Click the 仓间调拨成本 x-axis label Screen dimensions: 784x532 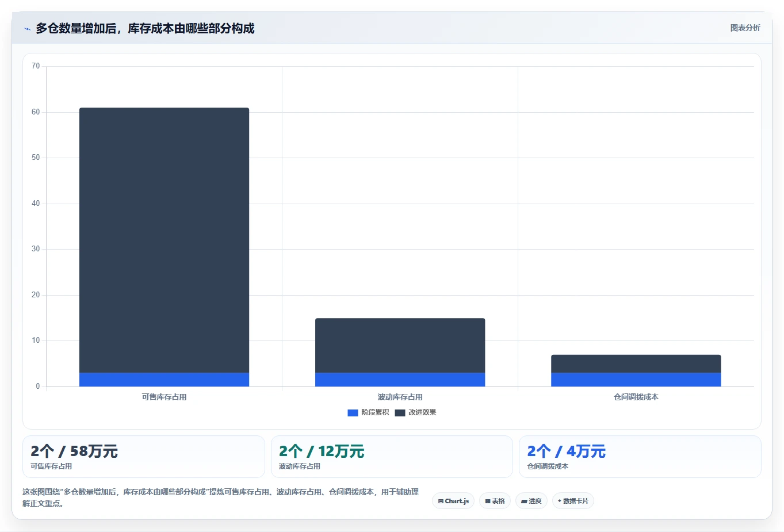coord(636,397)
